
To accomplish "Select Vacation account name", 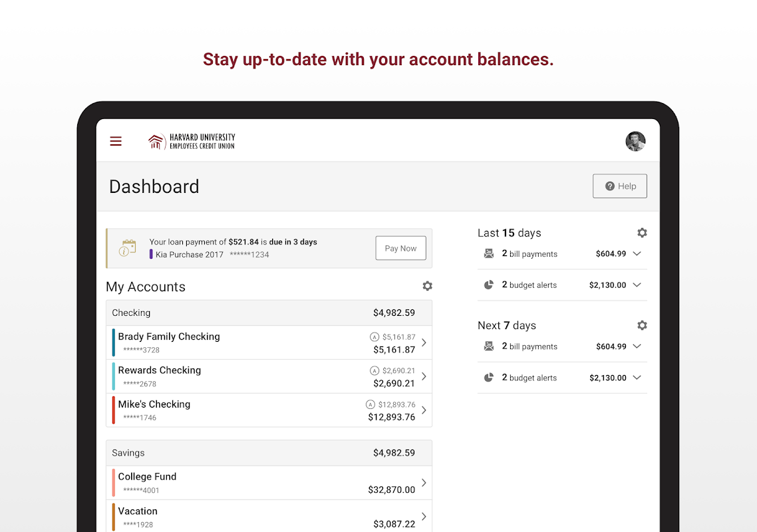I will tap(138, 511).
